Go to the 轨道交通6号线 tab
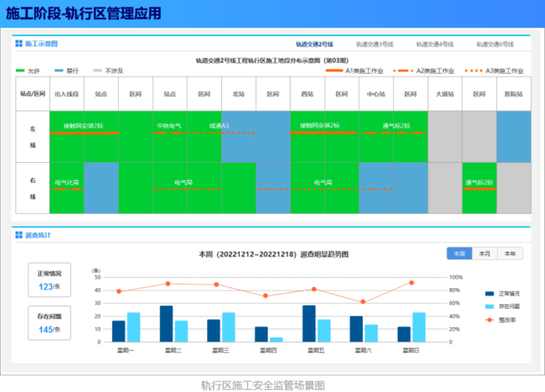This screenshot has height=392, width=545. (495, 44)
